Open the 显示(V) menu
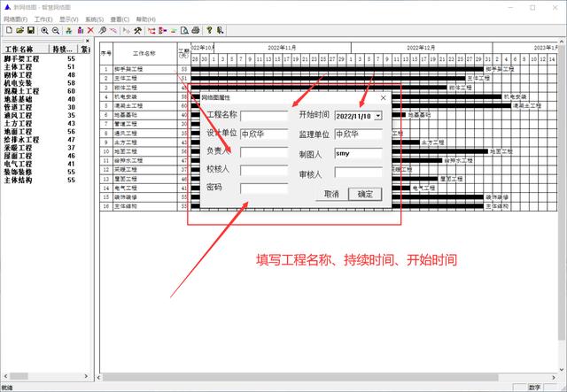The width and height of the screenshot is (567, 392). [x=69, y=19]
